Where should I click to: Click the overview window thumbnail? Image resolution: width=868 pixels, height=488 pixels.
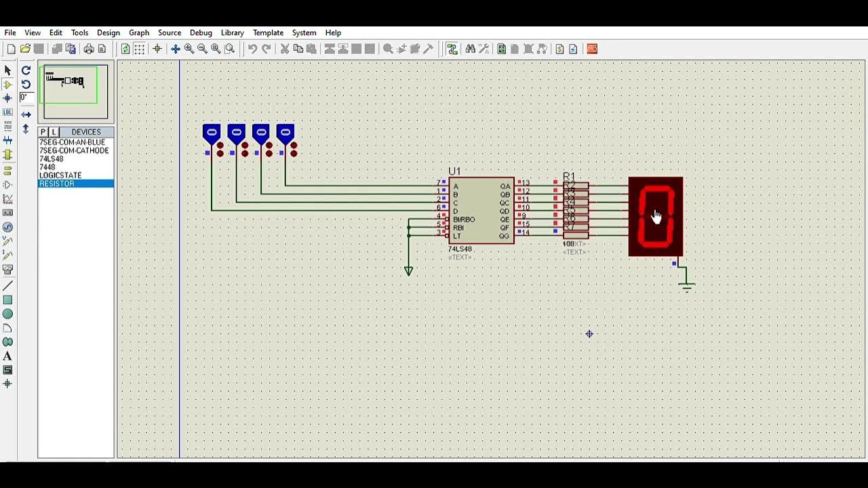76,92
